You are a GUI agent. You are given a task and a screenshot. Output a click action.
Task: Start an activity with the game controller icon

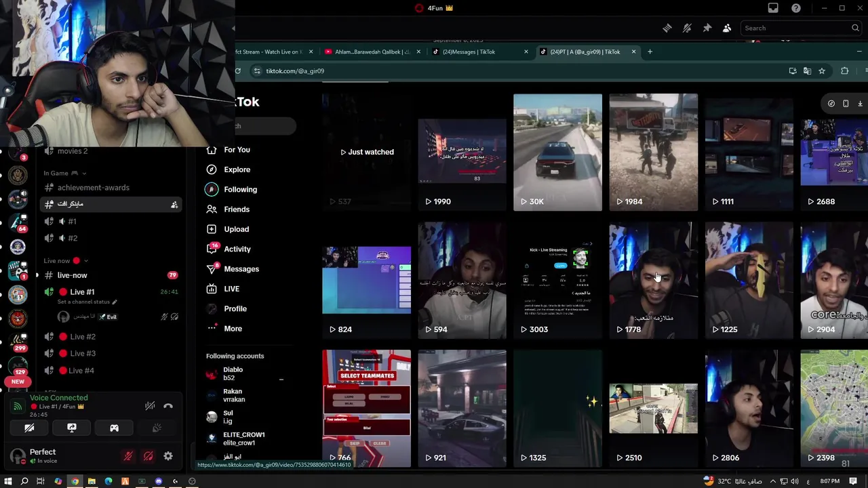pos(114,428)
